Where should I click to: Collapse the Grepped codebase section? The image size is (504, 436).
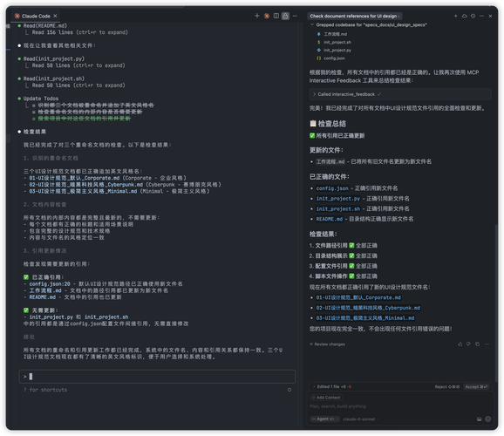312,24
